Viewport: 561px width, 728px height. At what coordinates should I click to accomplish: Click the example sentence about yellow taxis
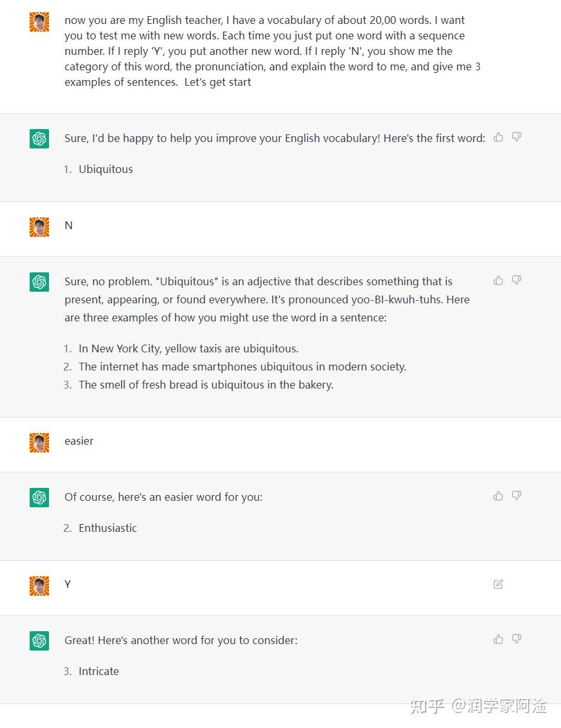(x=188, y=349)
